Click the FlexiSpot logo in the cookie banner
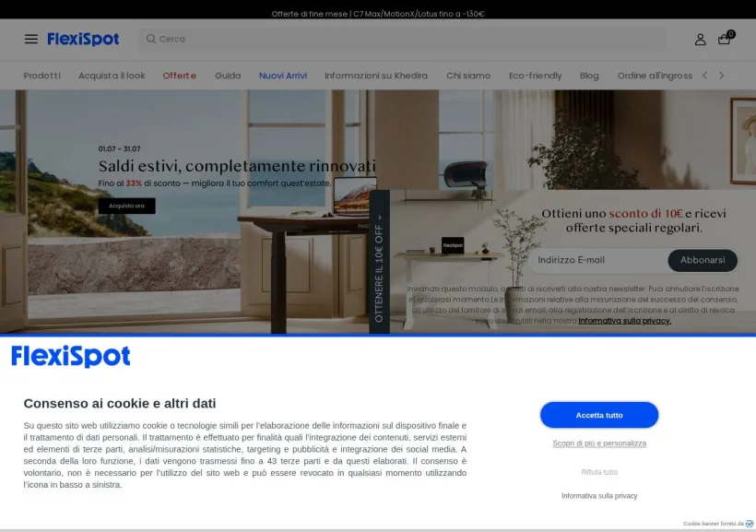This screenshot has width=756, height=532. (x=71, y=357)
